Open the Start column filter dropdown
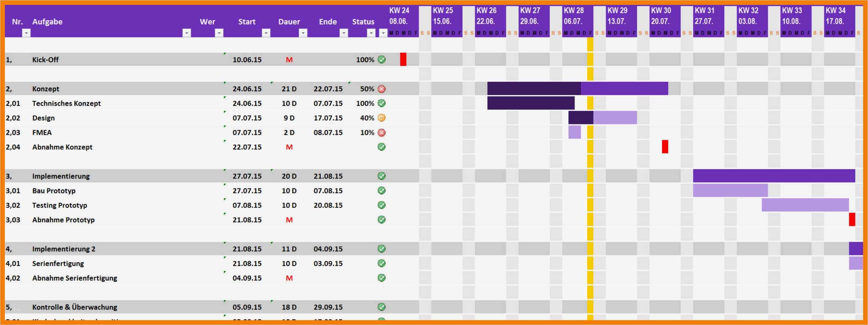The width and height of the screenshot is (868, 325). tap(266, 33)
